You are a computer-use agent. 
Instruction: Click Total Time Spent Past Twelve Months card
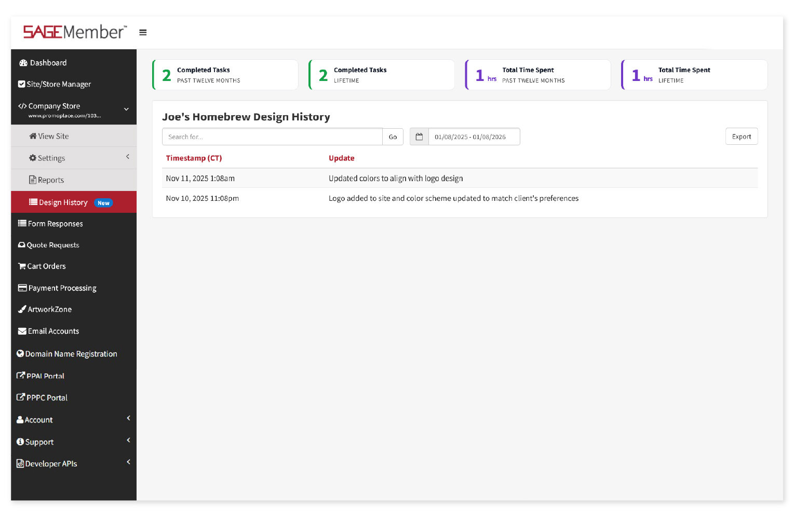(x=538, y=75)
